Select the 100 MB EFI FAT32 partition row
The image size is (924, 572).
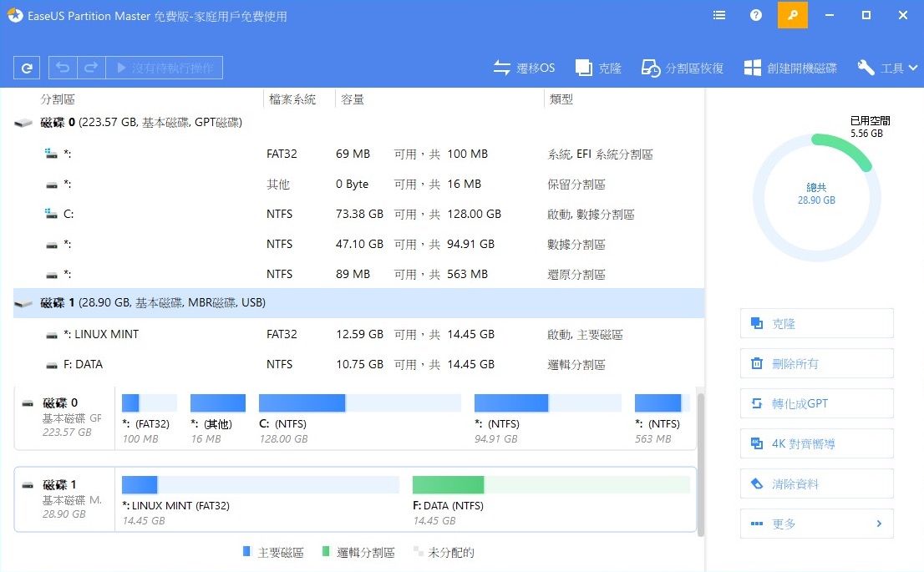tap(359, 154)
